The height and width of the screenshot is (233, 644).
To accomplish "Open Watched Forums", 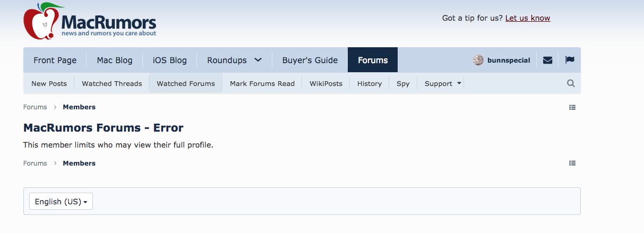I will (x=186, y=83).
